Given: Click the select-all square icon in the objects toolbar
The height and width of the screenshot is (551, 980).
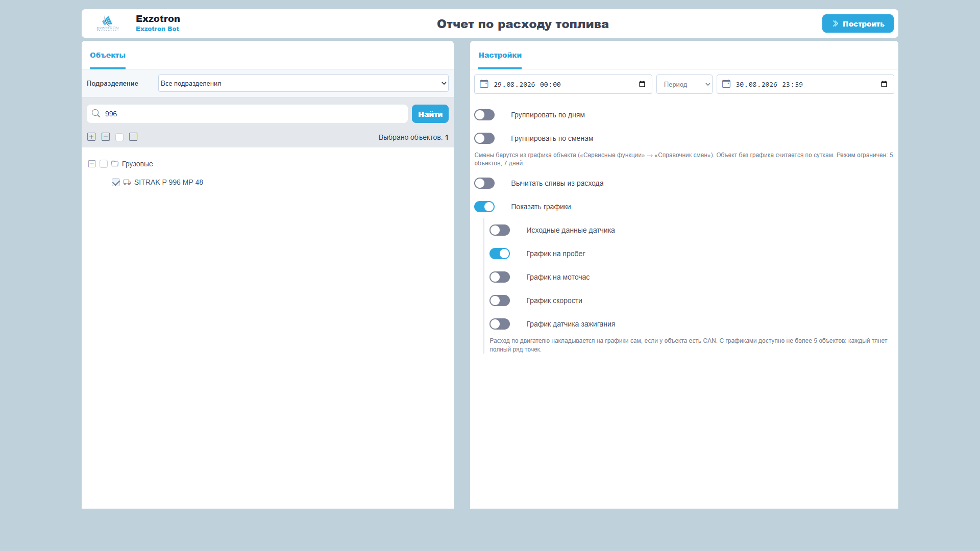Looking at the screenshot, I should click(x=133, y=137).
